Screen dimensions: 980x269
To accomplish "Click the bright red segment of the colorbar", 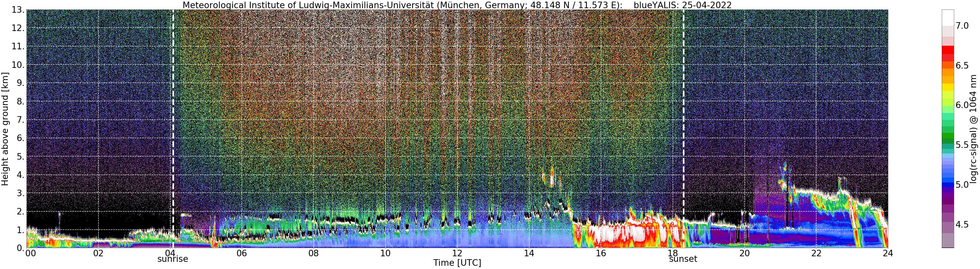I will 948,50.
